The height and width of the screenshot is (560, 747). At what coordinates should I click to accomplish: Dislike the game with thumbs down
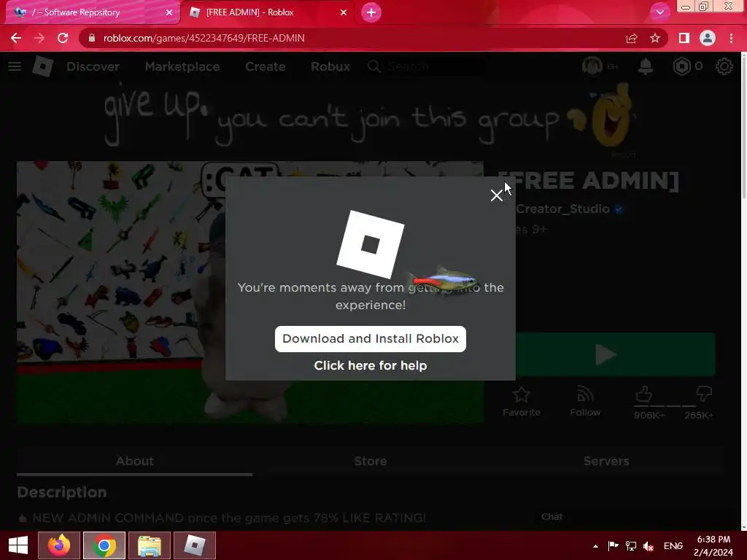pyautogui.click(x=704, y=394)
